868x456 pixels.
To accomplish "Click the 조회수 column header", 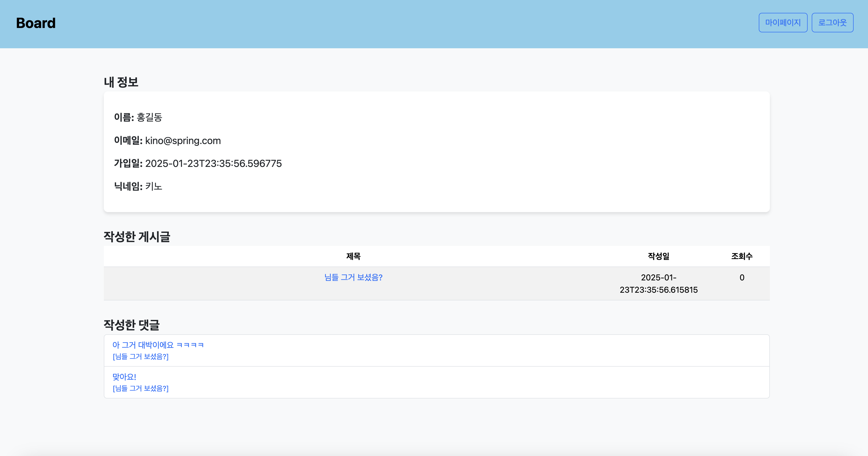I will coord(742,256).
